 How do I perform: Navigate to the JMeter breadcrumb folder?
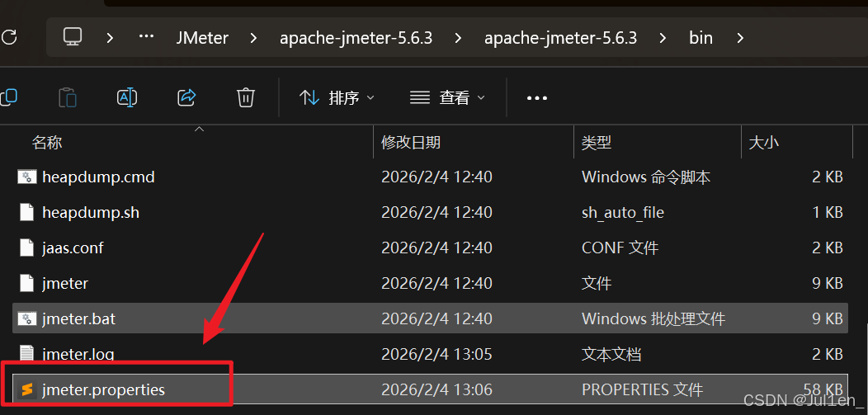pyautogui.click(x=202, y=38)
